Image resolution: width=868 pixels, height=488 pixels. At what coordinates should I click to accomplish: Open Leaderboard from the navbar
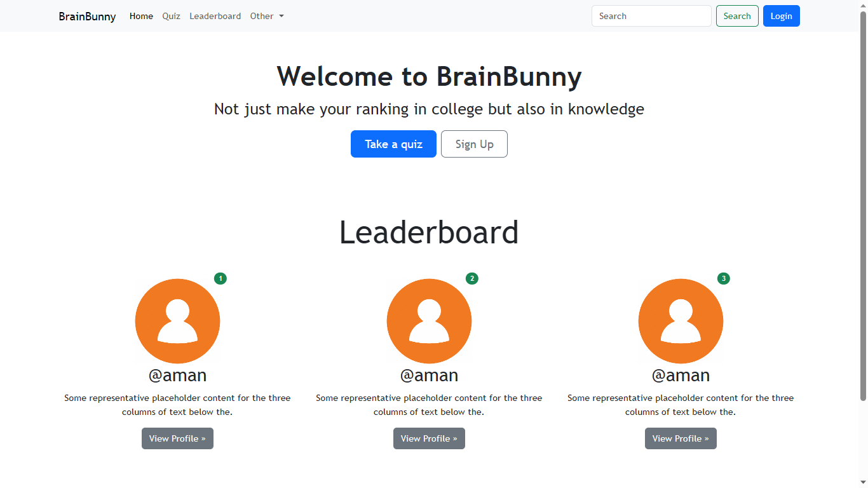click(215, 16)
